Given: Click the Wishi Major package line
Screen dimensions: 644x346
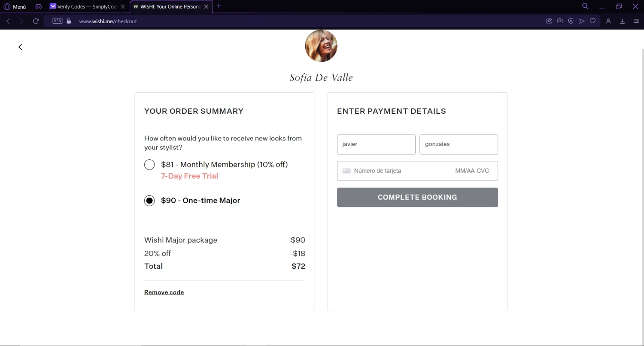Looking at the screenshot, I should coord(225,240).
